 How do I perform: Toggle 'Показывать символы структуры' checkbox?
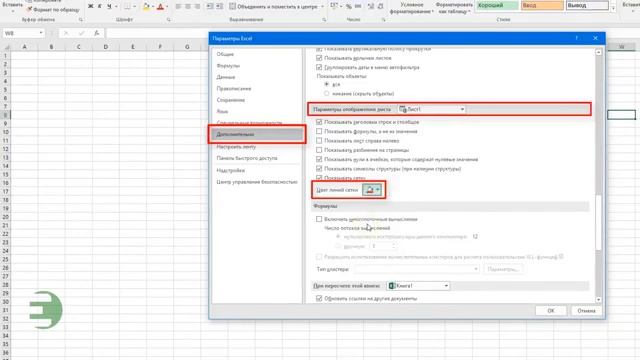[319, 169]
